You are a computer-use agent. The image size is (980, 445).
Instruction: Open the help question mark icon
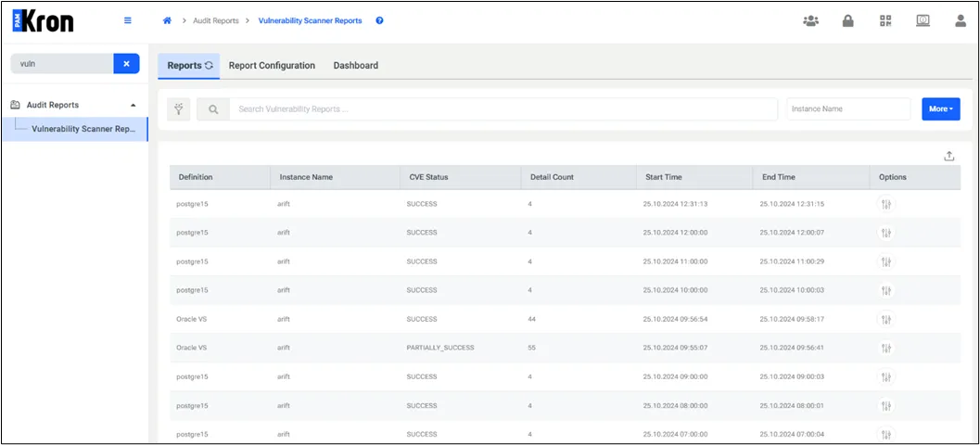point(379,20)
